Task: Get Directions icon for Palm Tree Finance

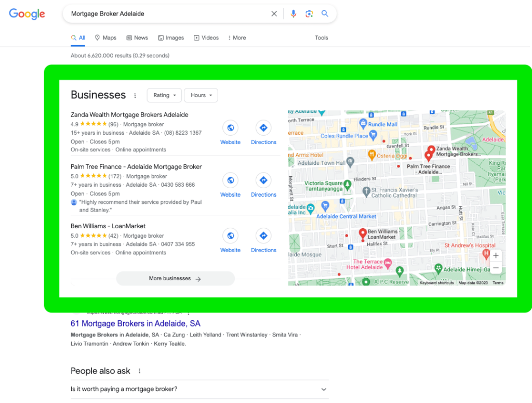Action: [263, 180]
